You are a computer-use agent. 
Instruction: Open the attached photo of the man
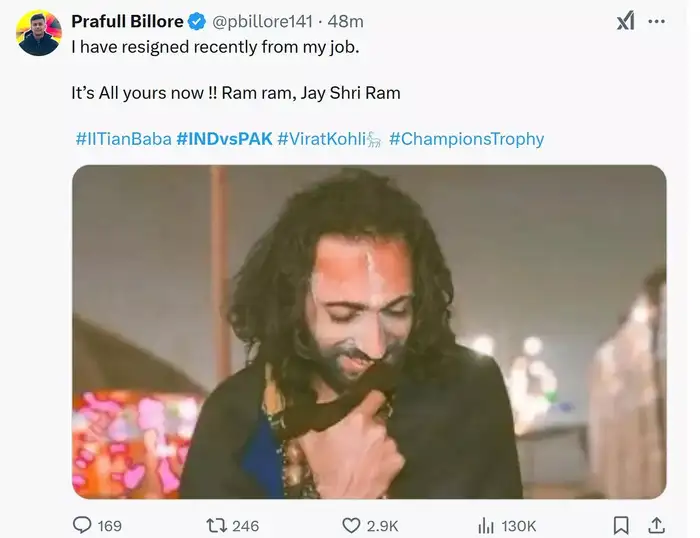pyautogui.click(x=369, y=332)
